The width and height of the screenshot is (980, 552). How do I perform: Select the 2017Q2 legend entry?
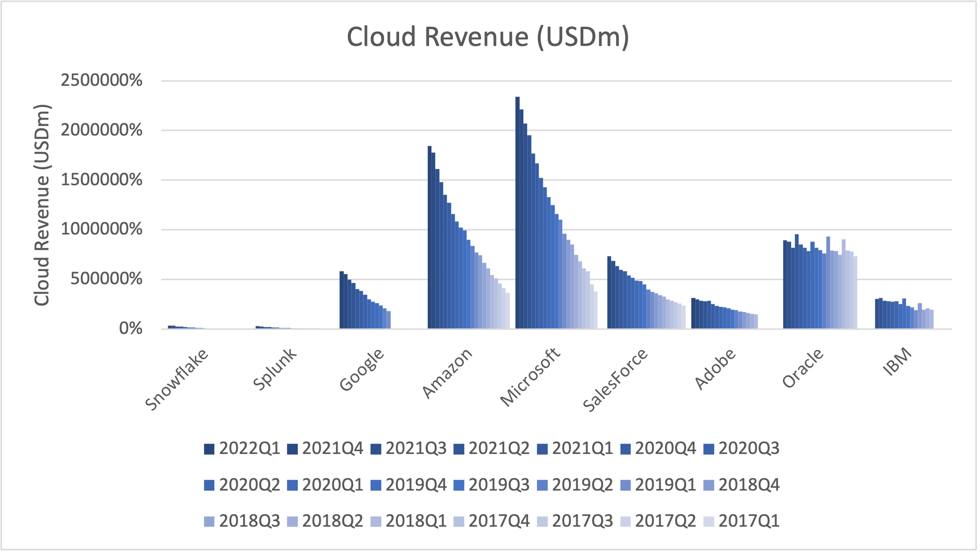pos(658,521)
